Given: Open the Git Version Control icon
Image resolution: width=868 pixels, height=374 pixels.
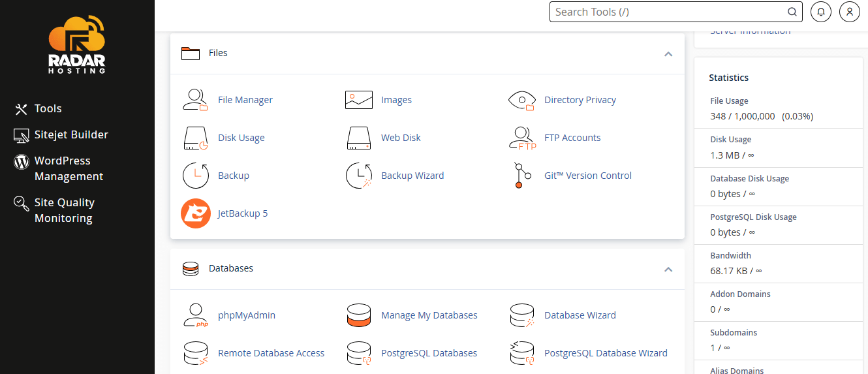Looking at the screenshot, I should point(521,176).
